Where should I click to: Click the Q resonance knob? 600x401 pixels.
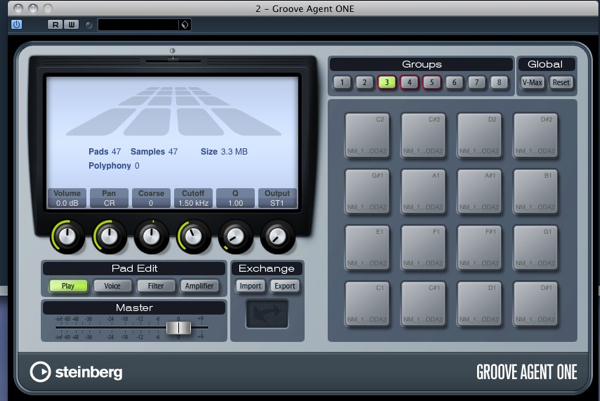point(236,236)
